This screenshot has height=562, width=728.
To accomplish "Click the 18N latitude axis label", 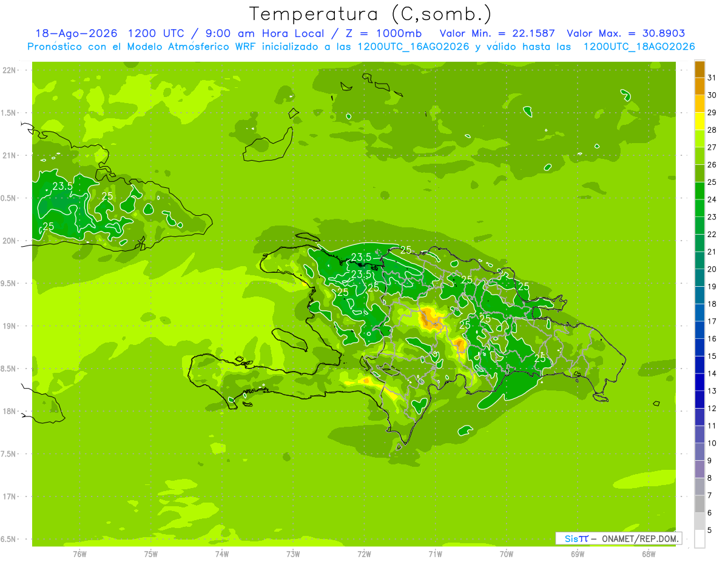I will pyautogui.click(x=10, y=411).
